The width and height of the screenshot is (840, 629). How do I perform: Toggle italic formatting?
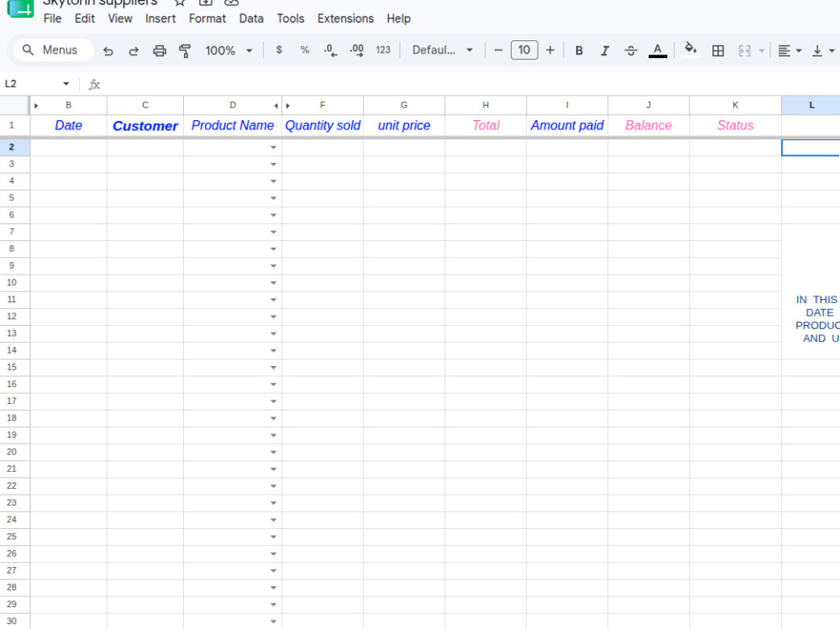click(x=605, y=50)
